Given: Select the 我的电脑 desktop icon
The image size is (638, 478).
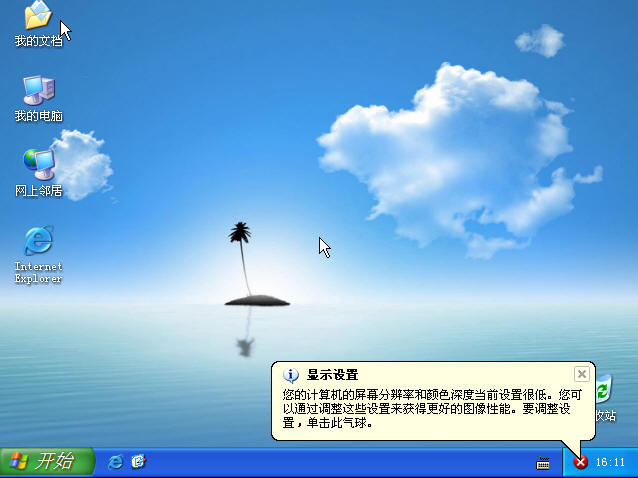Looking at the screenshot, I should pyautogui.click(x=39, y=90).
